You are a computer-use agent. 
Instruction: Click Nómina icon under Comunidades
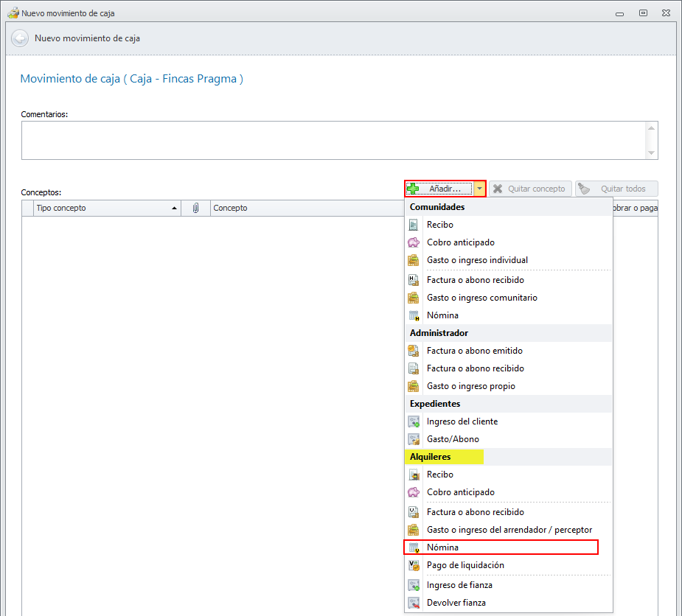414,315
